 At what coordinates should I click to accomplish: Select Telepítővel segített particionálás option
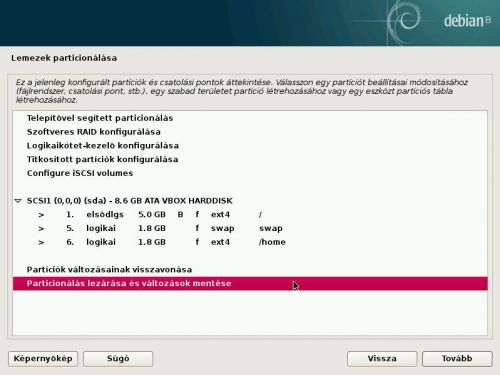(x=250, y=118)
